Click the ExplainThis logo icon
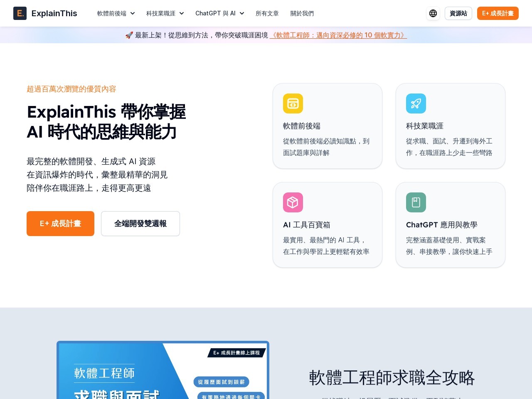The image size is (532, 399). pos(20,13)
